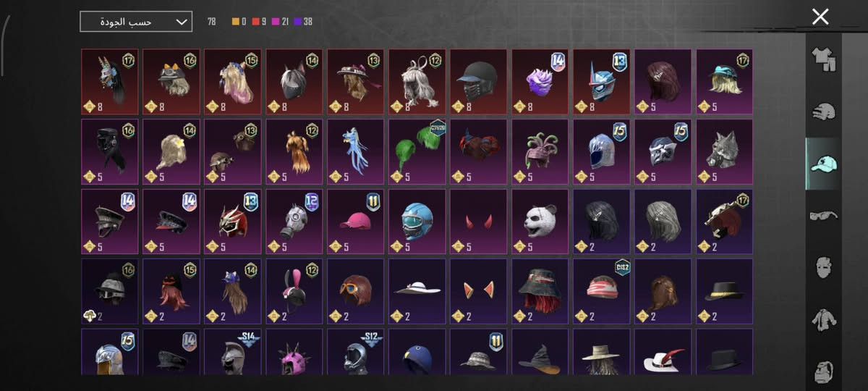Pick the black bunny ears mask

[x=295, y=291]
